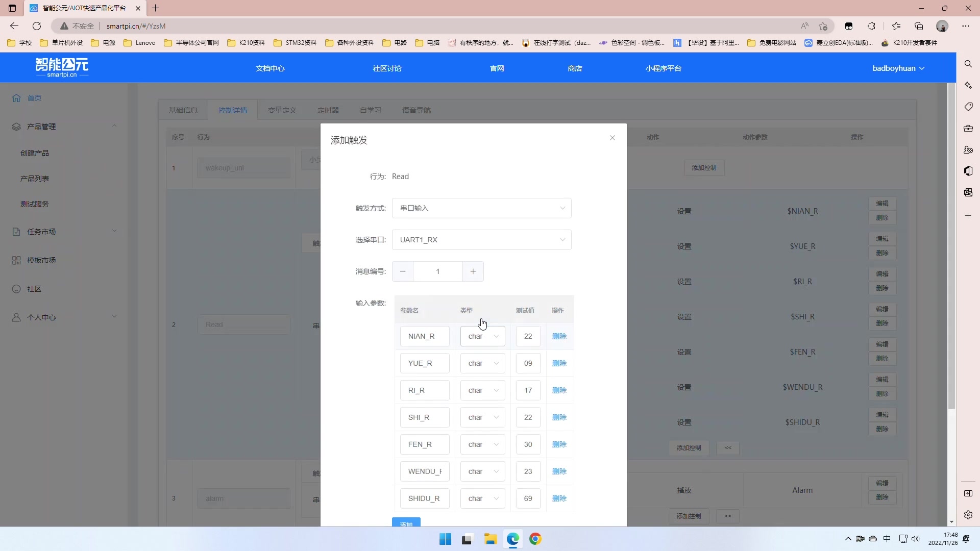Click the 智能公元 smartpi.cn logo

[62, 67]
